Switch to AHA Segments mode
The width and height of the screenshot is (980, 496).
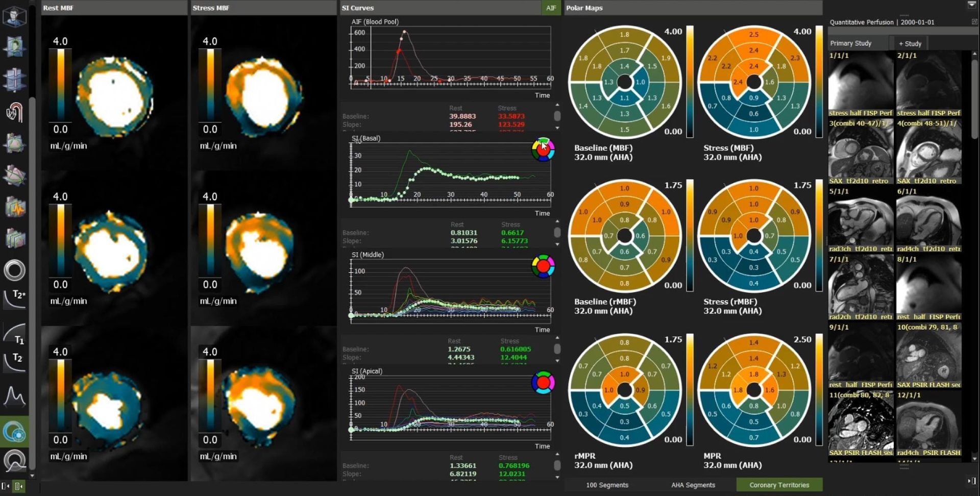(693, 485)
